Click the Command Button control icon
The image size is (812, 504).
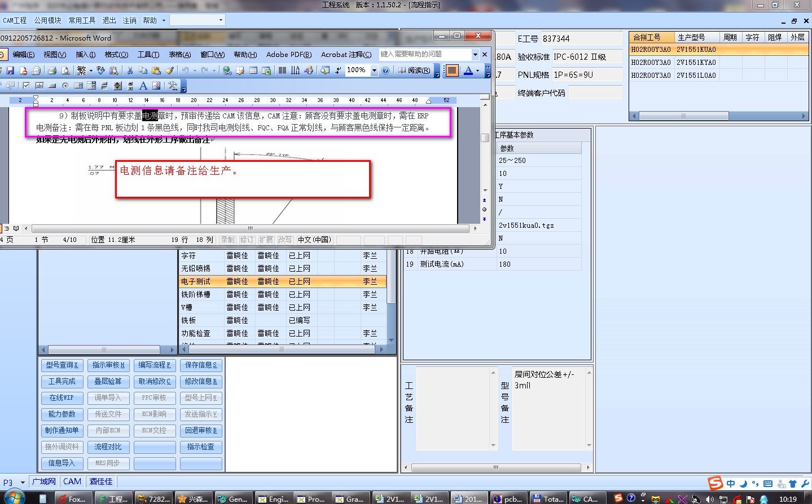pos(52,86)
